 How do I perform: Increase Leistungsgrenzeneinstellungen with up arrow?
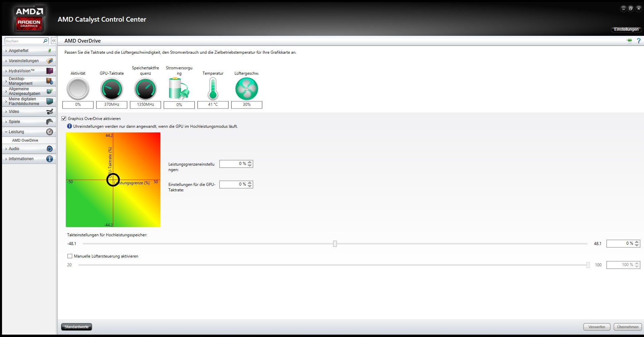250,162
